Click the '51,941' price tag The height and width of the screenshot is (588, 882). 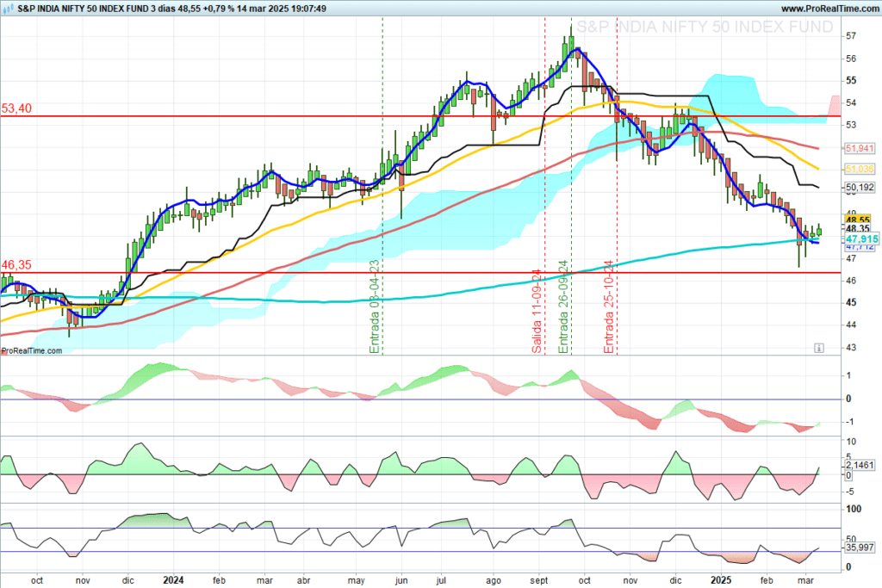[x=860, y=148]
